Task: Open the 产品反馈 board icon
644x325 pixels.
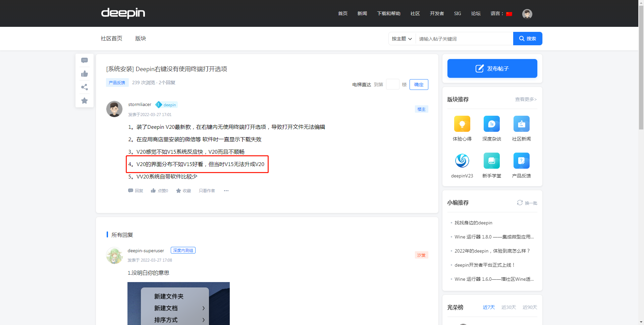Action: click(522, 161)
